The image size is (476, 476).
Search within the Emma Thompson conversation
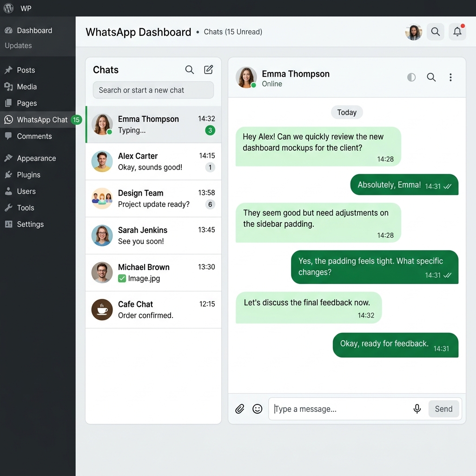coord(431,78)
